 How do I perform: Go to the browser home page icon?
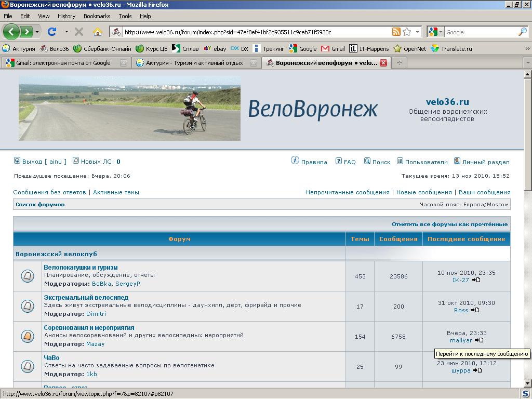click(x=97, y=32)
